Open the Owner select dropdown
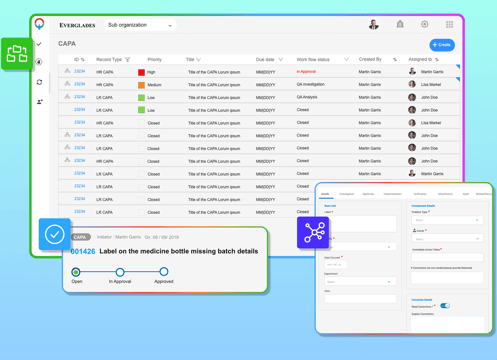 pyautogui.click(x=447, y=239)
